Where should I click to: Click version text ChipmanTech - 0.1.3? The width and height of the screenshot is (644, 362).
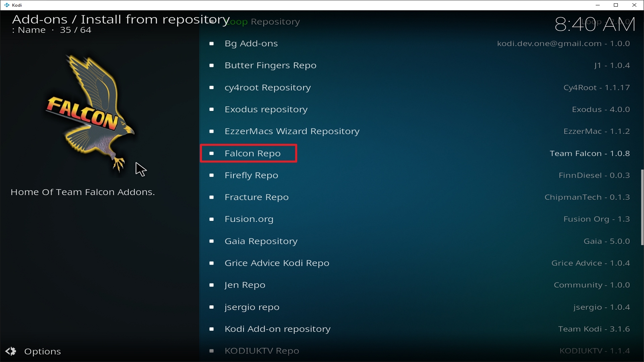587,197
